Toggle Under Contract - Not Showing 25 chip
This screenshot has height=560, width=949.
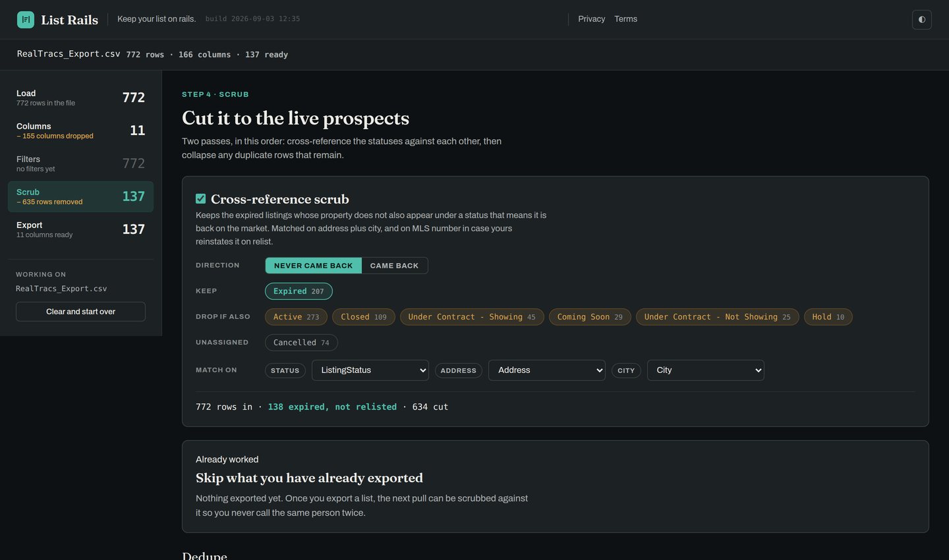(x=718, y=317)
